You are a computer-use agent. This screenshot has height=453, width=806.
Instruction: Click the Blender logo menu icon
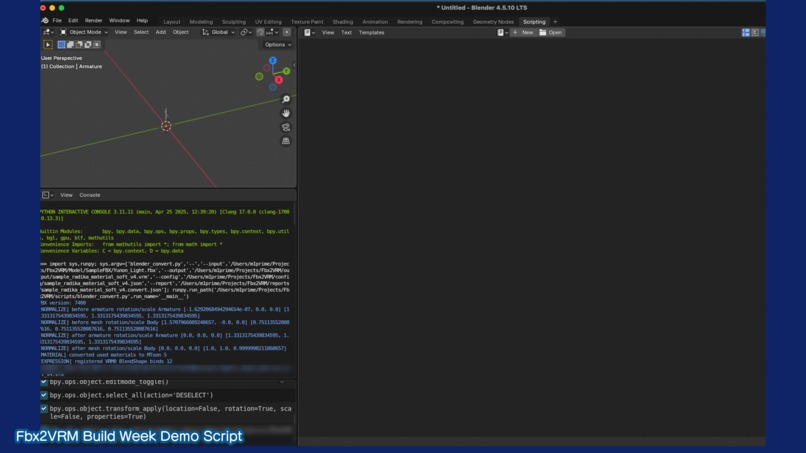click(45, 21)
